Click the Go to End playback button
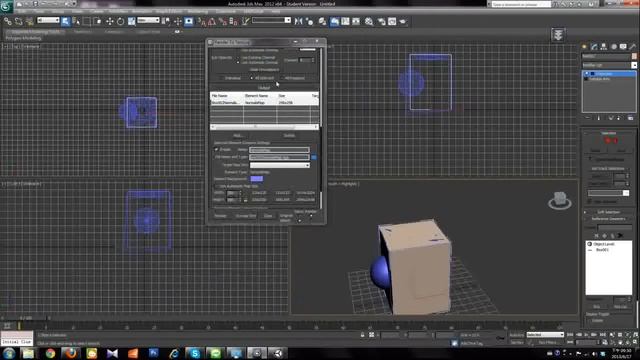This screenshot has height=360, width=640. (602, 335)
